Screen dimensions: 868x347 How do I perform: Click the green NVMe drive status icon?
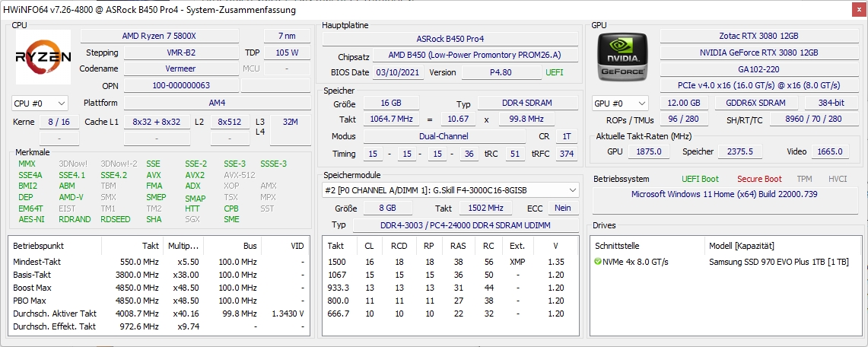tap(598, 262)
